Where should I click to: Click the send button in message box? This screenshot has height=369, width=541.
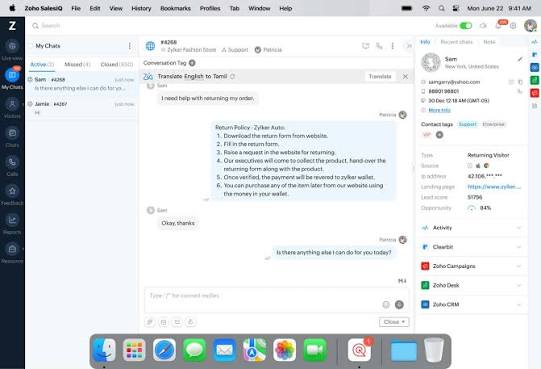[x=399, y=304]
